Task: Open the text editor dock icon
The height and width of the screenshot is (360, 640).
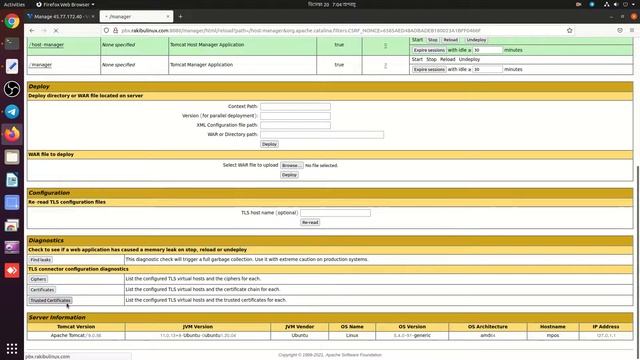Action: [12, 66]
